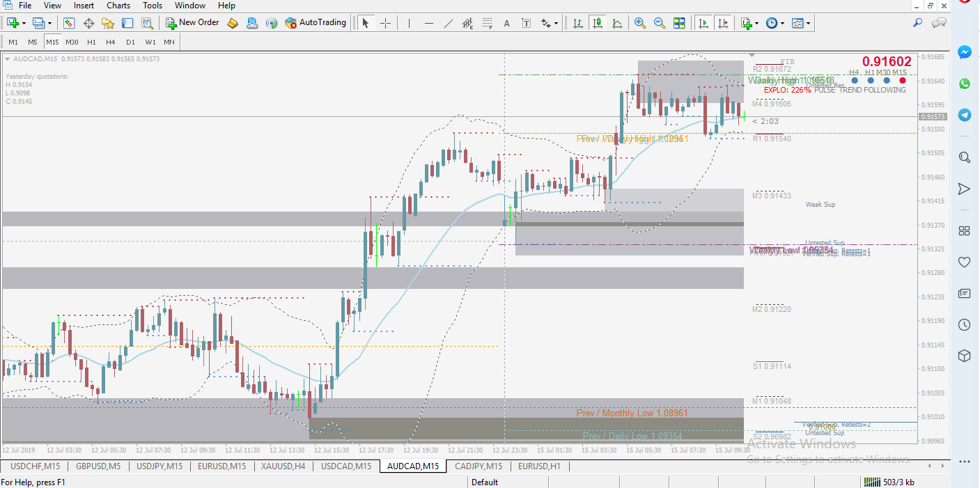
Task: Open the Data Window crosshair icon
Action: pos(88,23)
